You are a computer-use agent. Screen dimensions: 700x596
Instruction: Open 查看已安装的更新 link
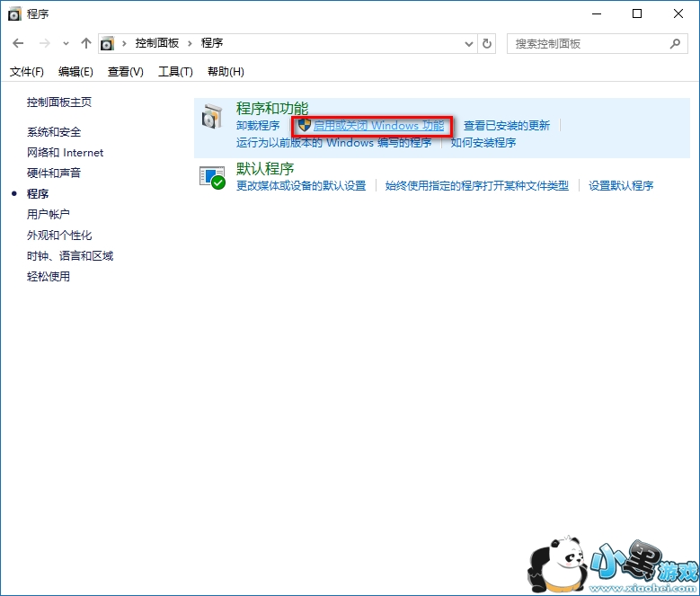[506, 126]
